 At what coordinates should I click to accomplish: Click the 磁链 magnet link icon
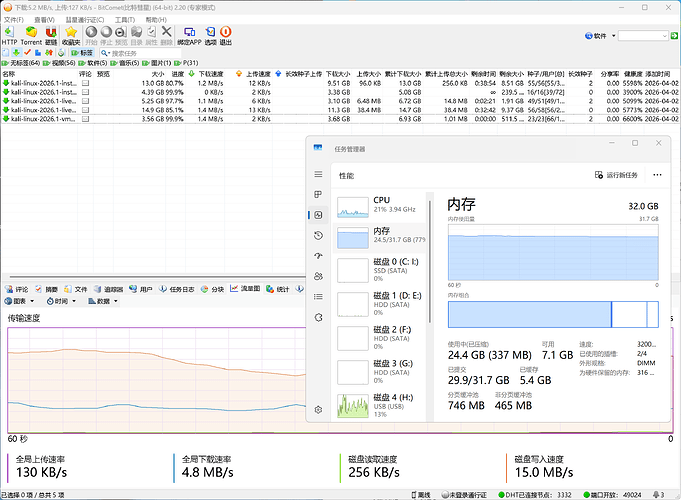tap(51, 35)
